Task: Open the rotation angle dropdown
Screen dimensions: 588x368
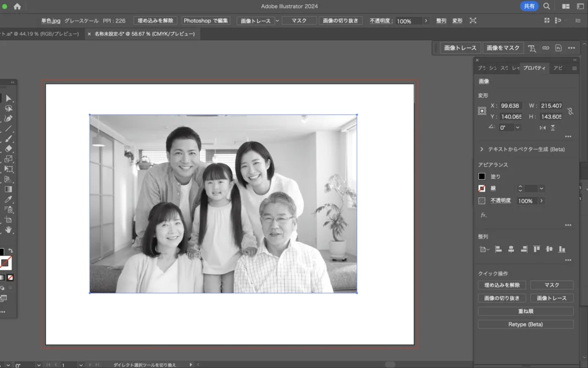Action: click(x=519, y=128)
